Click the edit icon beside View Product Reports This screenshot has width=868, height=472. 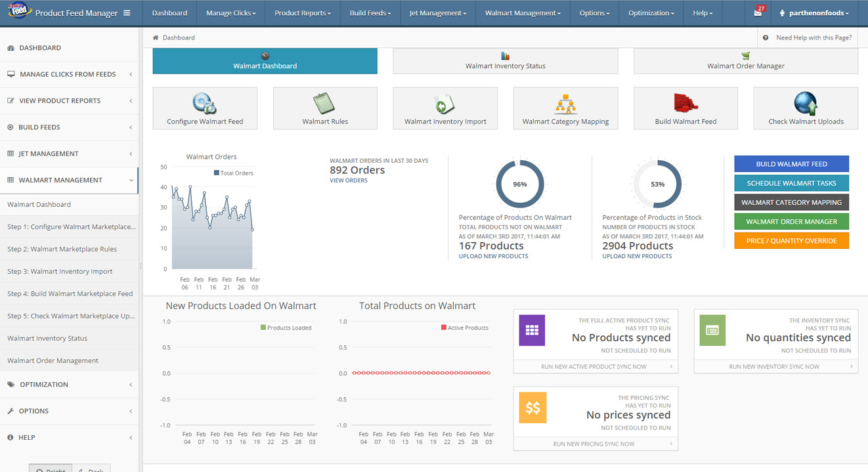pos(11,100)
